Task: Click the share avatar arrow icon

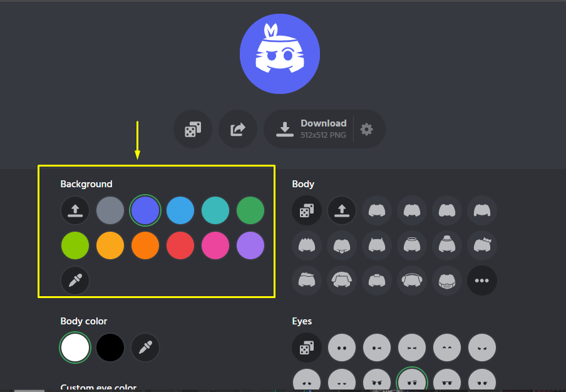Action: coord(237,129)
